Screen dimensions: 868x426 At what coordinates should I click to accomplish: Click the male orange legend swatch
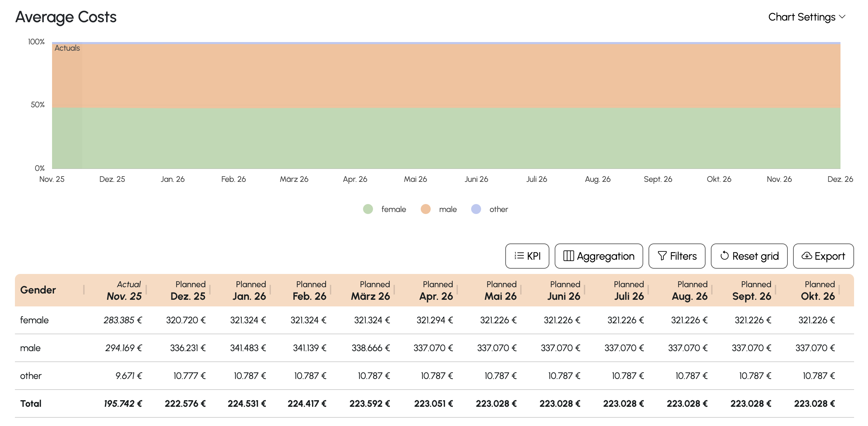click(426, 209)
